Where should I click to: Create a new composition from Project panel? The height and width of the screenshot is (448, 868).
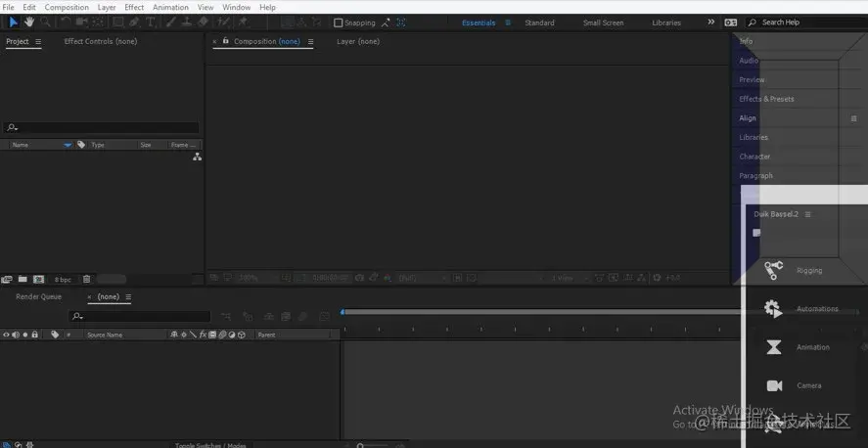tap(38, 280)
